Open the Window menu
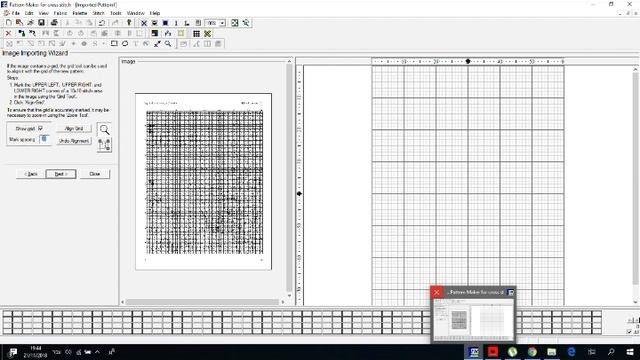Image resolution: width=640 pixels, height=360 pixels. pos(136,13)
